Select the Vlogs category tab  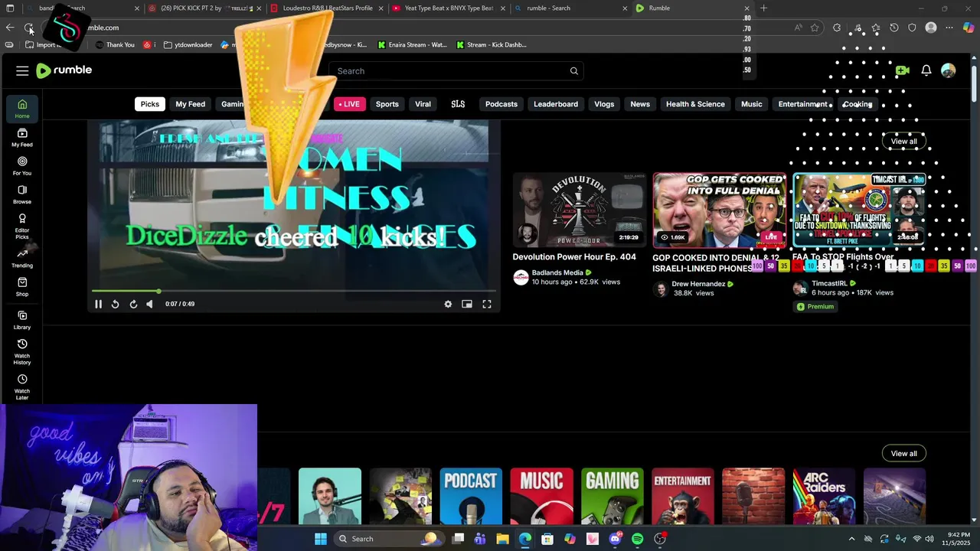pyautogui.click(x=604, y=104)
